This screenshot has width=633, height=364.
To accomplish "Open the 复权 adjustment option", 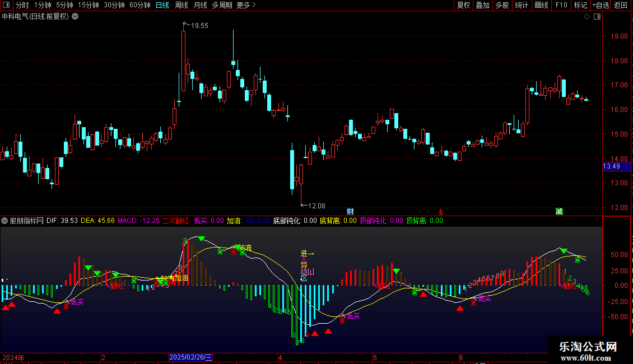I will (463, 5).
